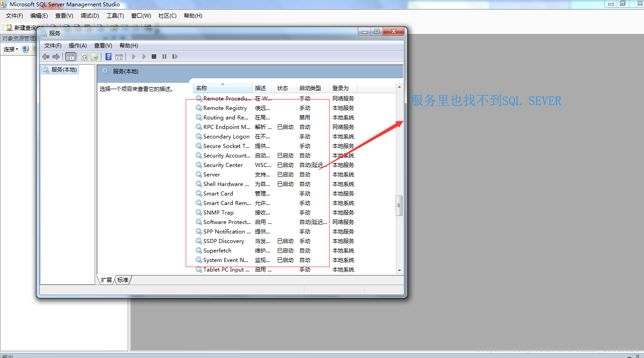This screenshot has height=358, width=644.
Task: Open 编辑(E) menu in Management Studio
Action: pos(39,16)
